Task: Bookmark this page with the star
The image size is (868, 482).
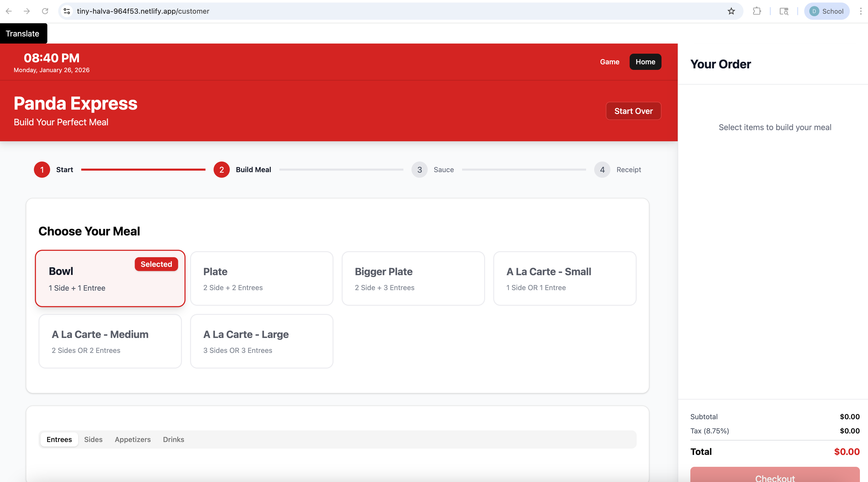Action: [731, 11]
